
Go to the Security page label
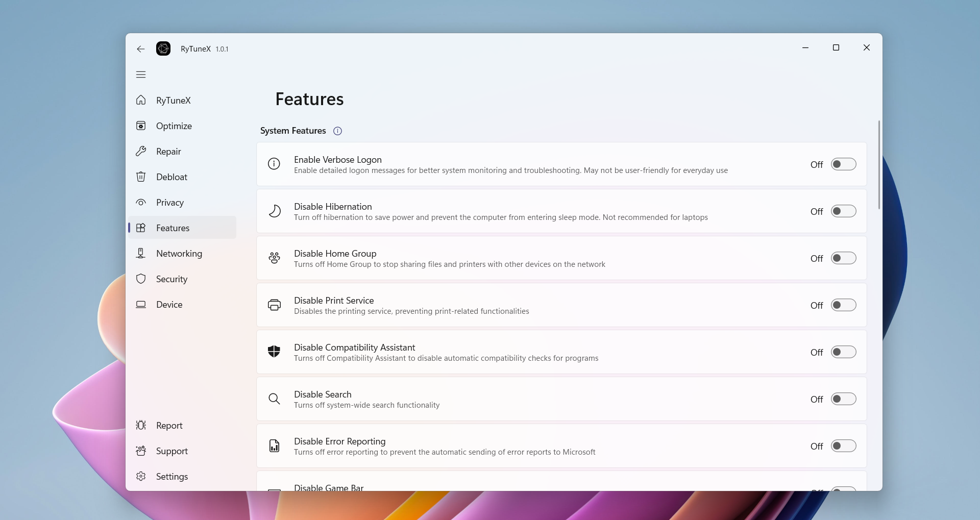click(171, 279)
